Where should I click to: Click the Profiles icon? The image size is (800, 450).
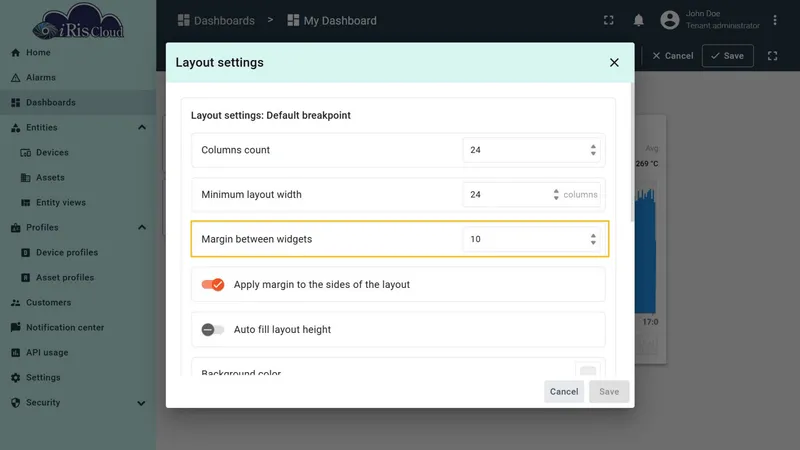16,228
